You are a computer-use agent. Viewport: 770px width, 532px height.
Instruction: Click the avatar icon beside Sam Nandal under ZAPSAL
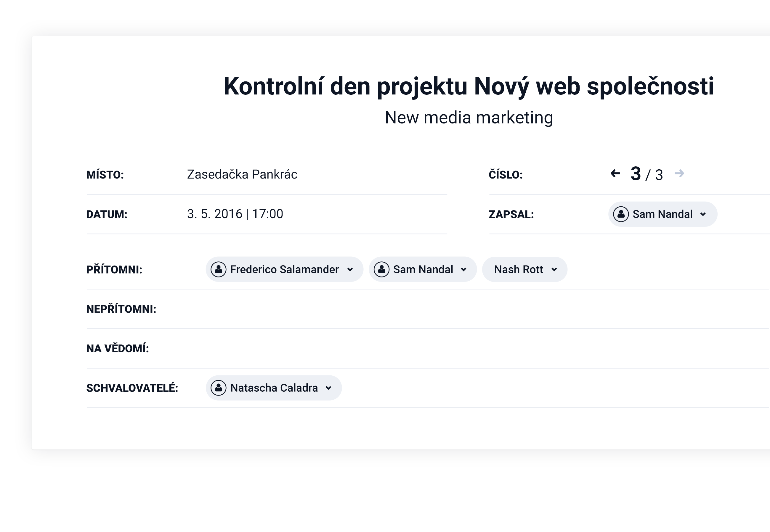click(x=621, y=214)
